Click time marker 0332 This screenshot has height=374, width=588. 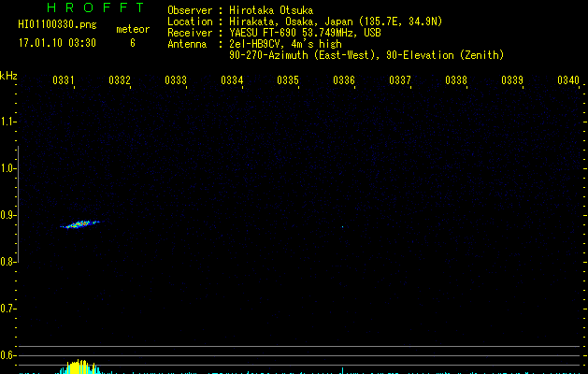pos(120,80)
